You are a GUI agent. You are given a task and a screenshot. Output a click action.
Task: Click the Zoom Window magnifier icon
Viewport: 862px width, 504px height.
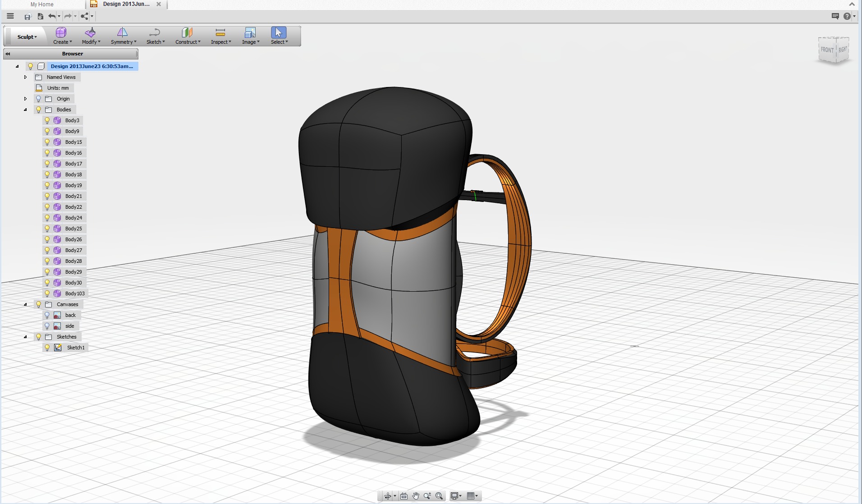pos(439,495)
